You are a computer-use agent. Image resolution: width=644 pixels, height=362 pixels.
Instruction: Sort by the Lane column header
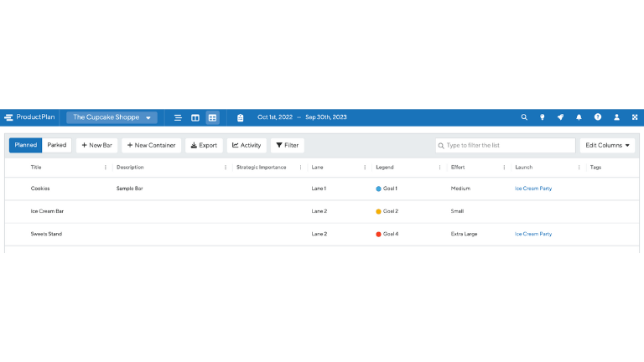pos(318,168)
